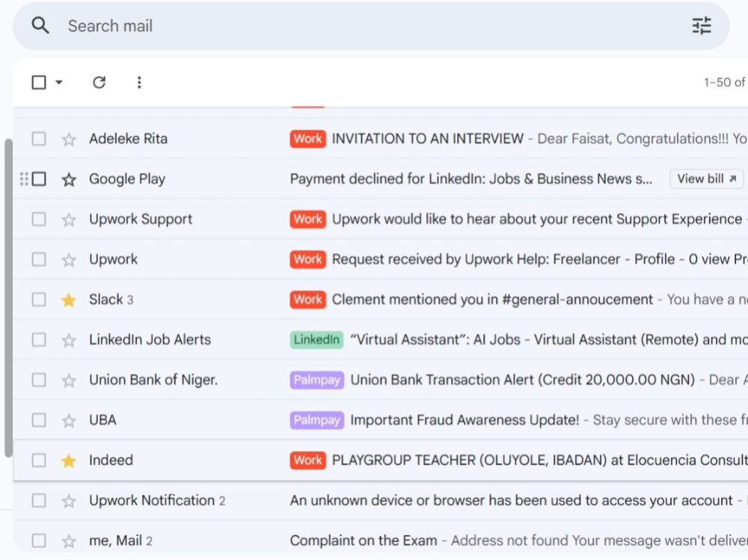The width and height of the screenshot is (748, 560).
Task: Star the Union Bank of Niger. email
Action: pyautogui.click(x=69, y=380)
